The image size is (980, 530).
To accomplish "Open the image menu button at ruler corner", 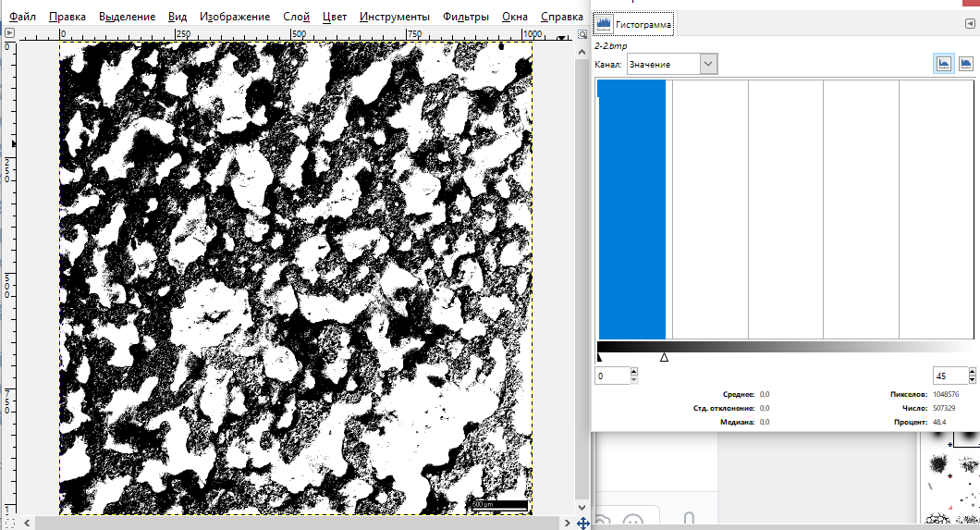I will click(x=8, y=34).
